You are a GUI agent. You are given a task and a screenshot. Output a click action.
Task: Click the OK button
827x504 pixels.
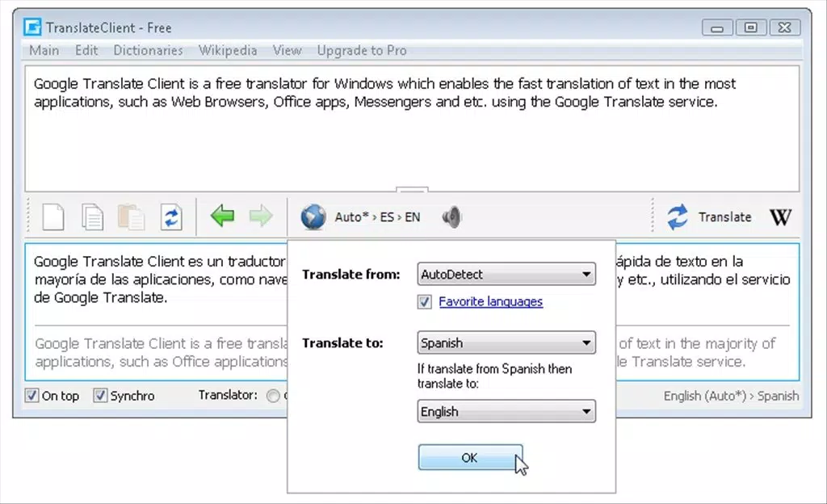471,457
